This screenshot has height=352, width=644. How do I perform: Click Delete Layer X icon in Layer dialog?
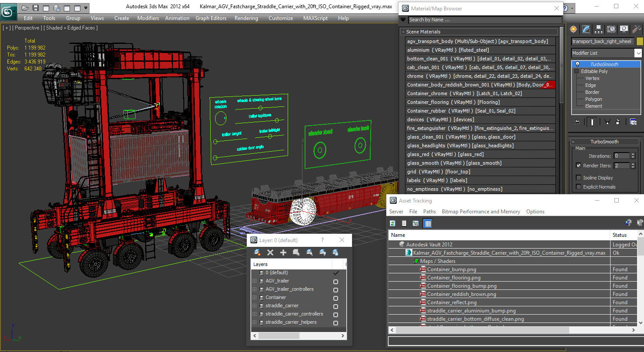click(x=270, y=252)
